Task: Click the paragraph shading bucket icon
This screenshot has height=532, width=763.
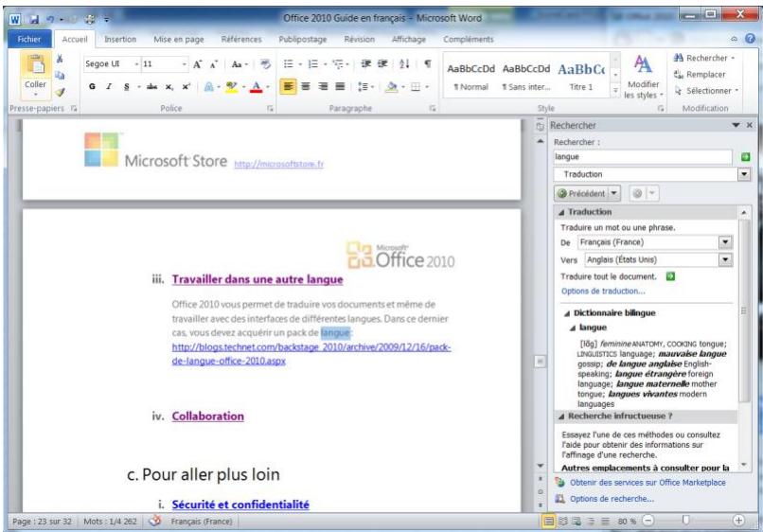Action: click(391, 87)
